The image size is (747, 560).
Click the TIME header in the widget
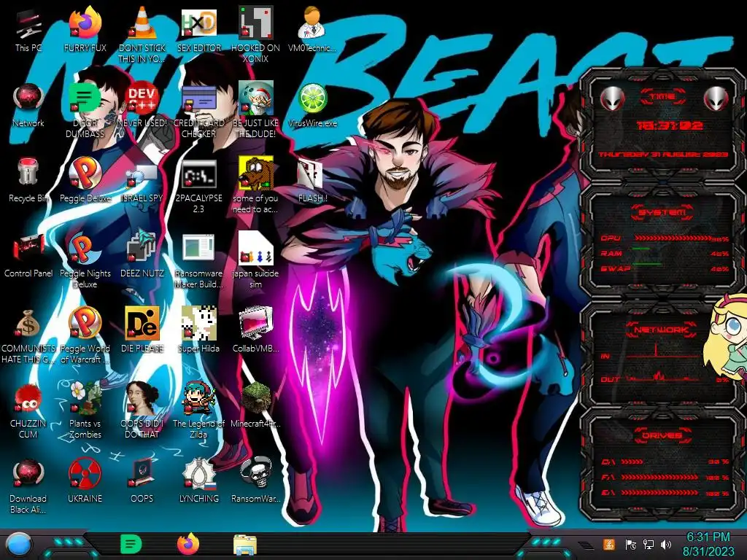coord(662,96)
